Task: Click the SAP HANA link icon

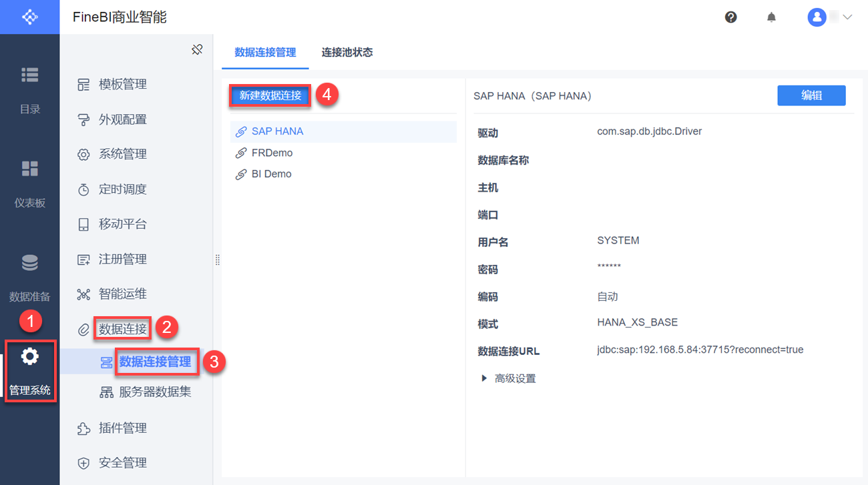Action: point(241,131)
